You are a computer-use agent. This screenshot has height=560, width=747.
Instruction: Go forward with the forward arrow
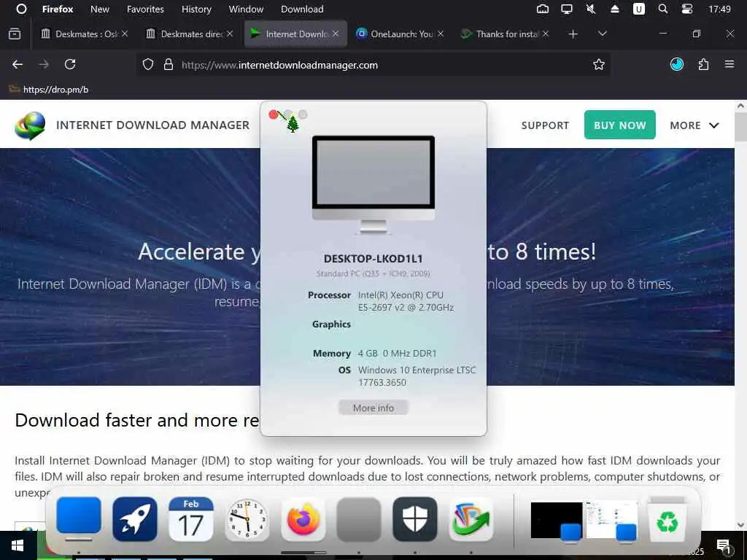[x=44, y=64]
